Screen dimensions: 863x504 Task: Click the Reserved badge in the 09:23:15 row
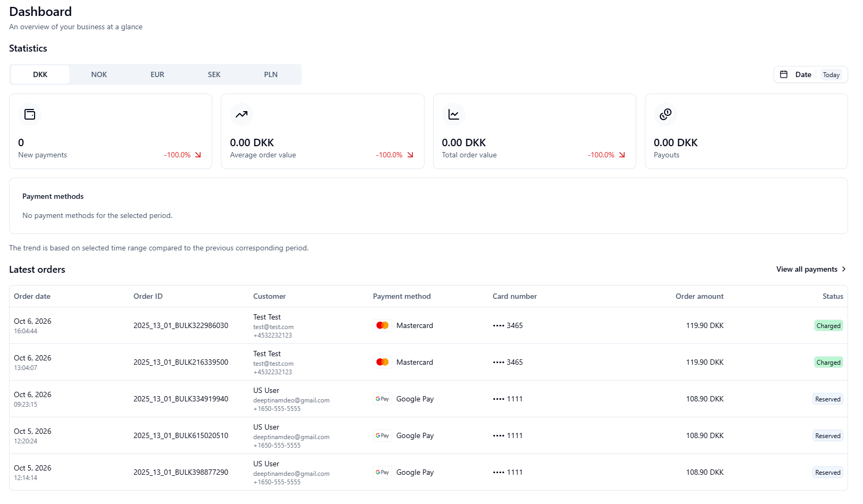[x=828, y=399]
